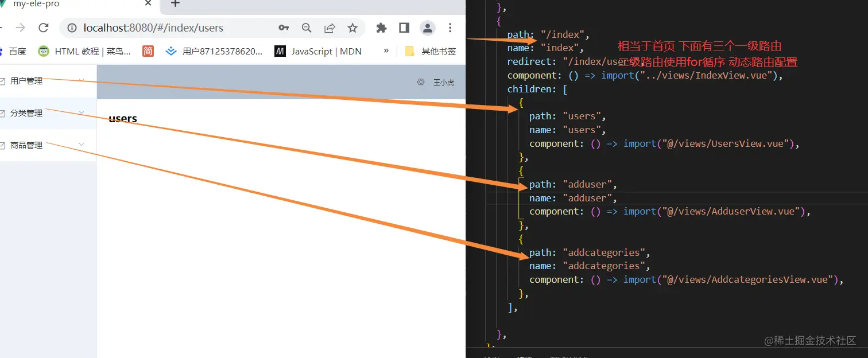Image resolution: width=868 pixels, height=358 pixels.
Task: Switch to the my-ele-pro tab
Action: click(x=77, y=4)
